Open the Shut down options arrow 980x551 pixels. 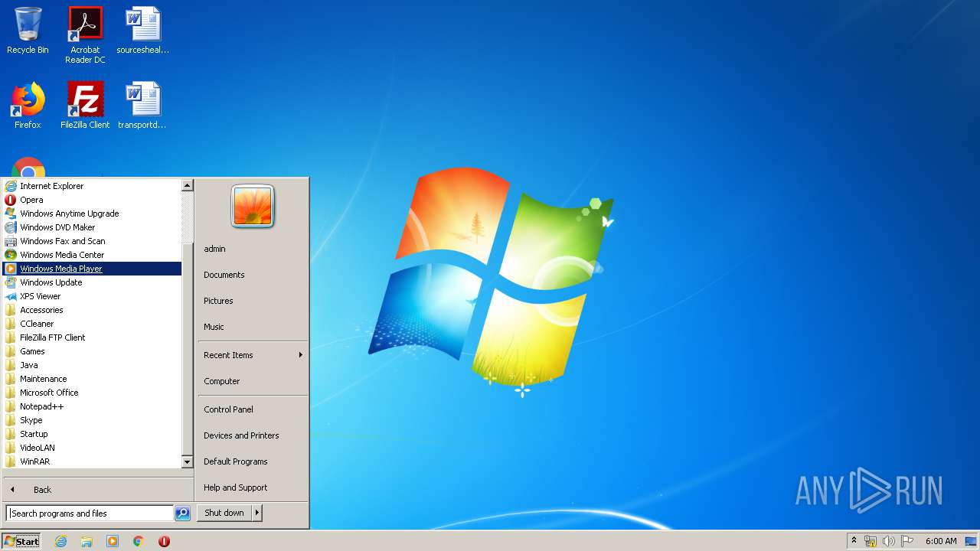[257, 513]
